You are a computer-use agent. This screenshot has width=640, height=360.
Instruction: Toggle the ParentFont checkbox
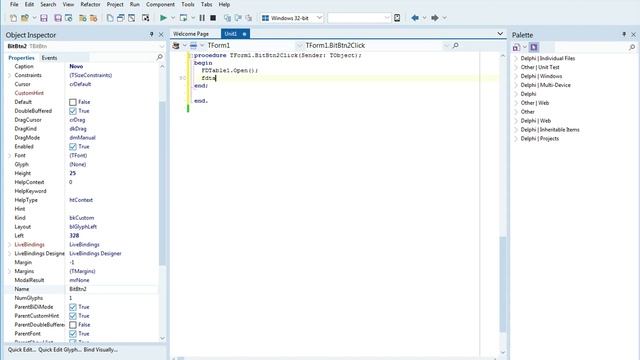[x=73, y=334]
